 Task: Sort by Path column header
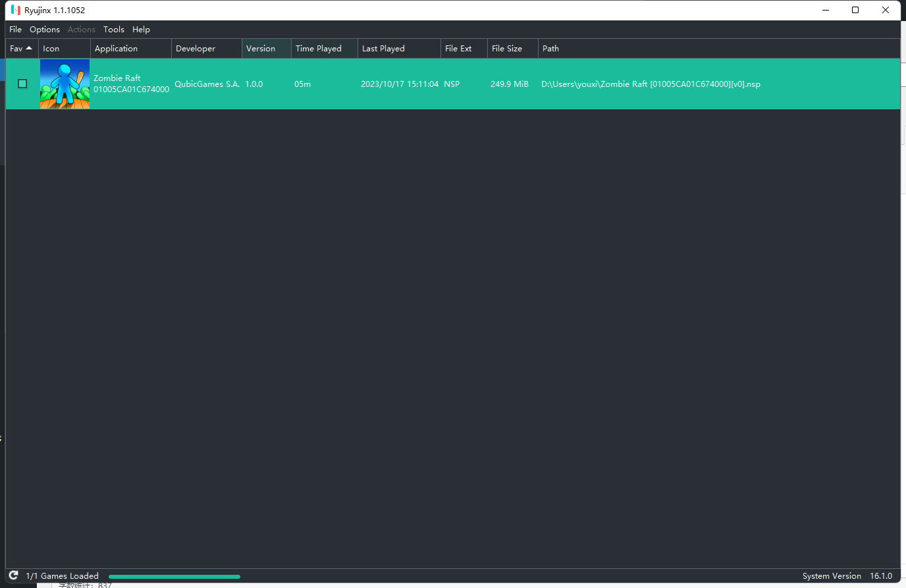[x=719, y=49]
